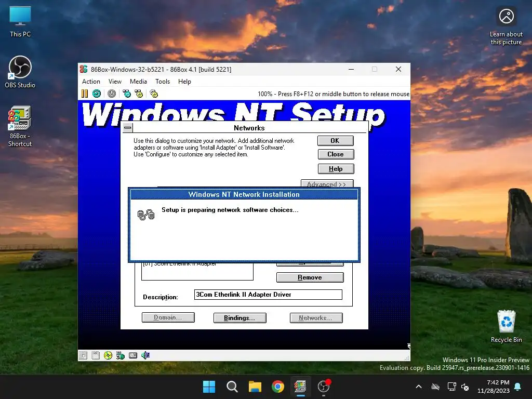Click network tray icon in taskbar
The image size is (532, 399).
point(451,387)
